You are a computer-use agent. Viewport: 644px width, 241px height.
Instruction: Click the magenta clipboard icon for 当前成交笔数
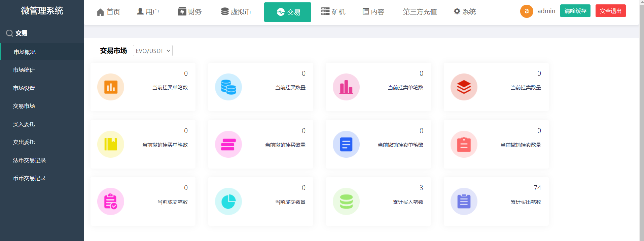(111, 201)
